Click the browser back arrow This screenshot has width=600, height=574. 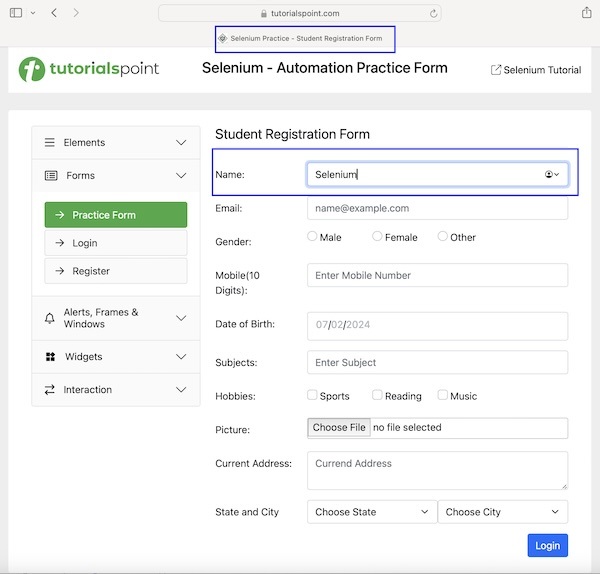[53, 12]
